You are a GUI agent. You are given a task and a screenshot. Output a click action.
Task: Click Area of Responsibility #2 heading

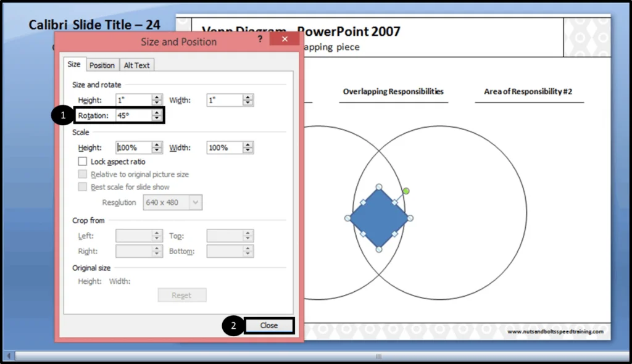528,91
